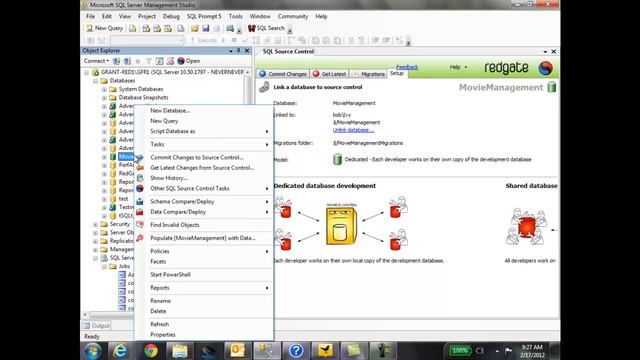
Task: Open the Help dropdown in SQL Source Control
Action: pyautogui.click(x=458, y=67)
